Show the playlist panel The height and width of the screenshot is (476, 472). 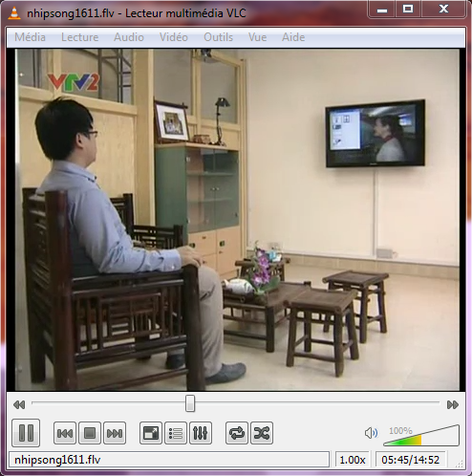176,433
